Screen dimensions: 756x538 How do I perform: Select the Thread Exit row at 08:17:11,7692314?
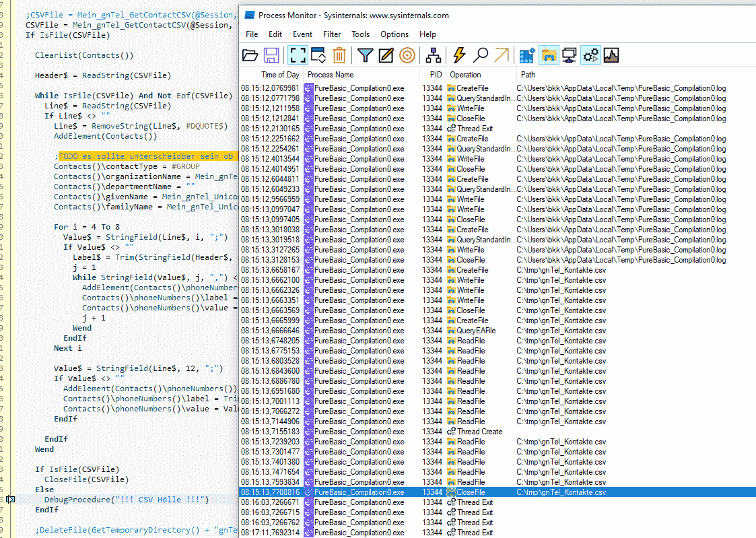tap(497, 533)
